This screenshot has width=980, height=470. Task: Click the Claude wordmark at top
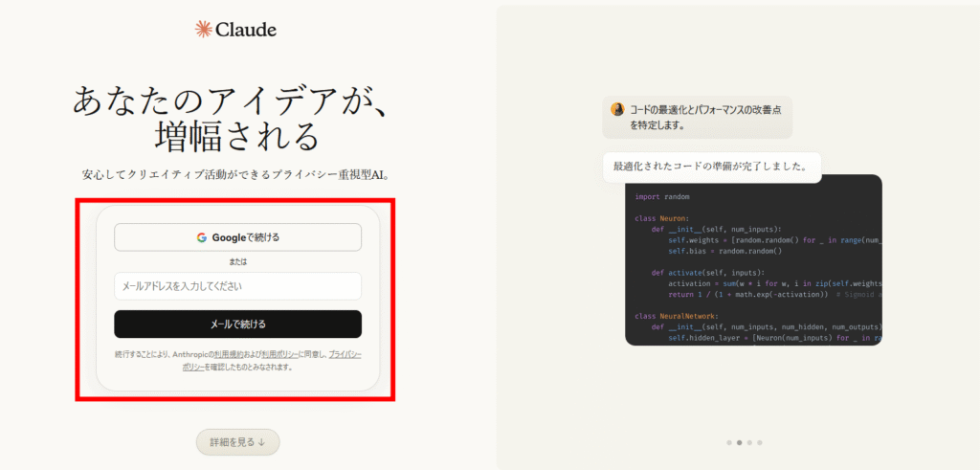[246, 30]
